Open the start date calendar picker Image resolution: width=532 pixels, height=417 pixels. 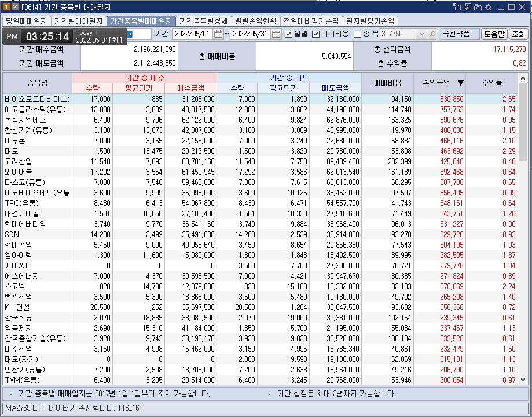pos(218,34)
